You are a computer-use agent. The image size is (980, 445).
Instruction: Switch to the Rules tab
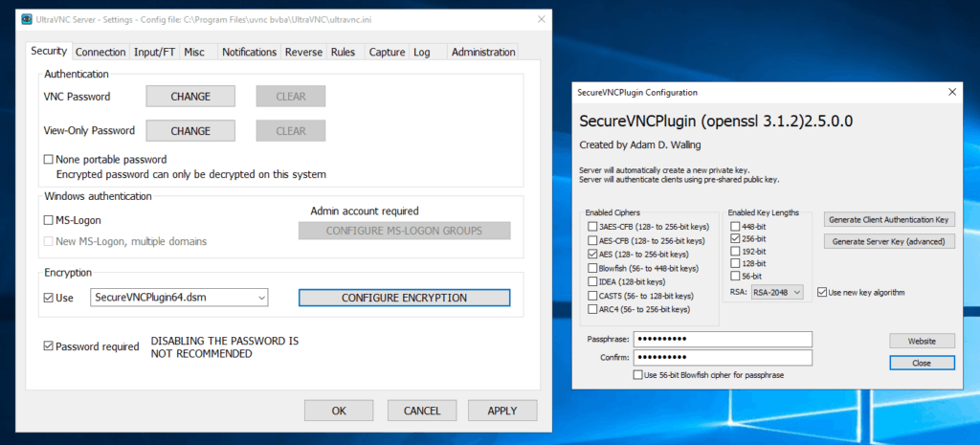pos(344,53)
